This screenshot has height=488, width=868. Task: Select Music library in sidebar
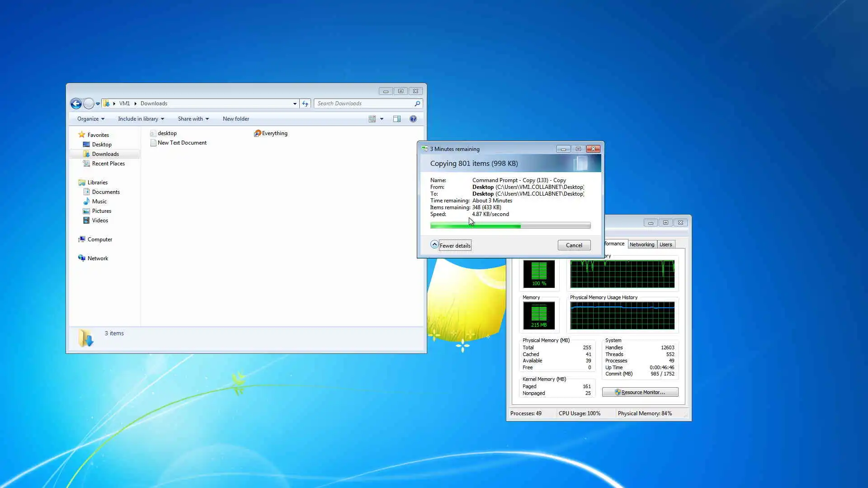99,202
